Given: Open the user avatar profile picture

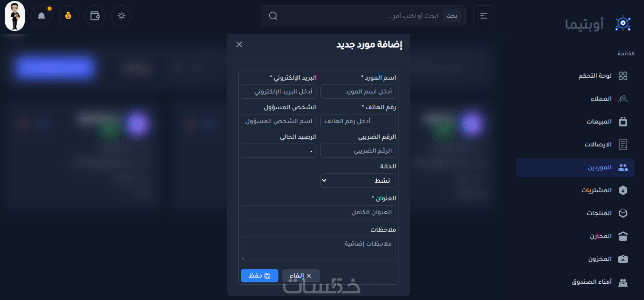Looking at the screenshot, I should click(15, 16).
